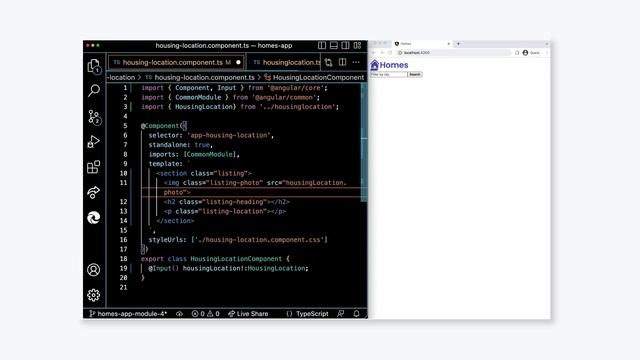Click the Search button on the Homes page
Viewport: 640px width, 360px height.
[415, 74]
